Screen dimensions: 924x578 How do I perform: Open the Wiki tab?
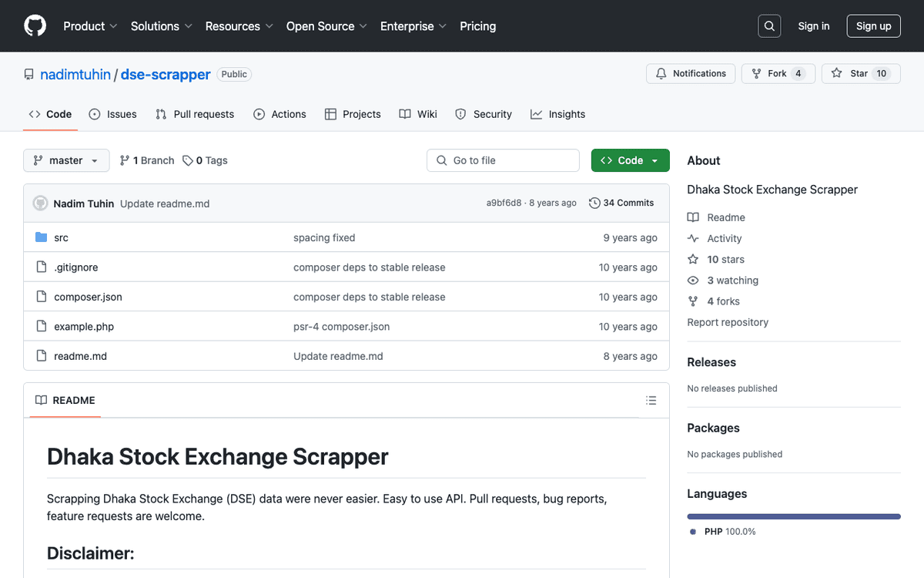(x=418, y=114)
